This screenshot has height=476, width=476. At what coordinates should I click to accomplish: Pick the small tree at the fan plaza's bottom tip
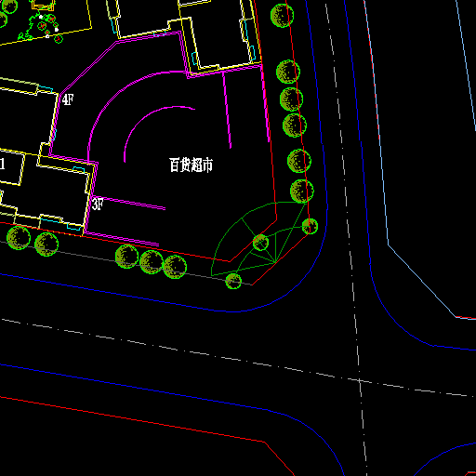click(233, 281)
